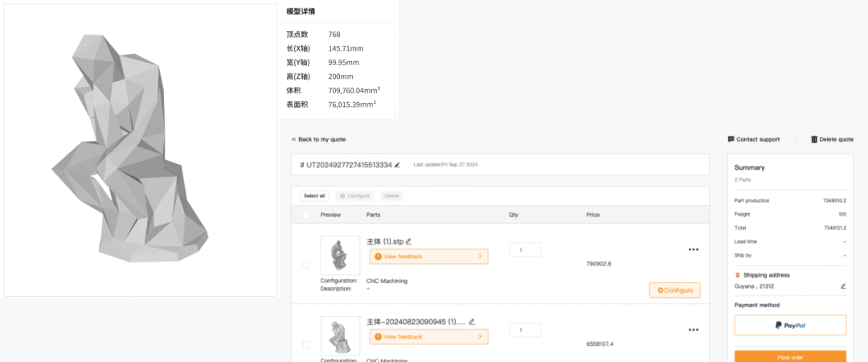Click CNC Machining under 主体 (1).stp
Screen dimensions: 868x362
[387, 281]
